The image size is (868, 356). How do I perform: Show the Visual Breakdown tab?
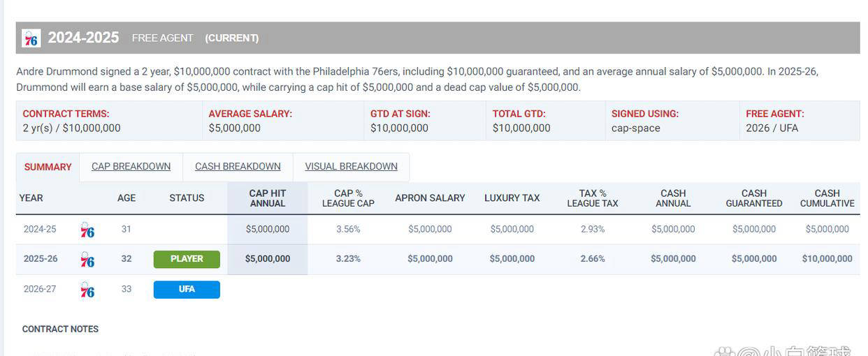click(x=351, y=167)
